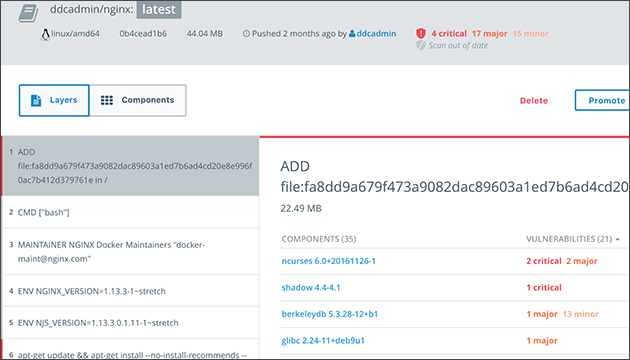
Task: Select layer 1 ADD file:fa8dd9a
Action: tap(131, 166)
